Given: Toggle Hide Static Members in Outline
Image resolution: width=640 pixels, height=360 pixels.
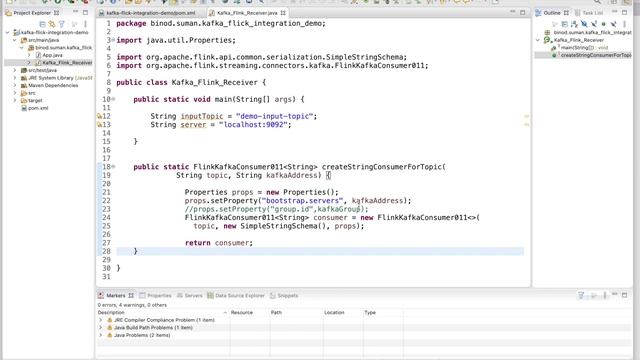Looking at the screenshot, I should coord(594,24).
